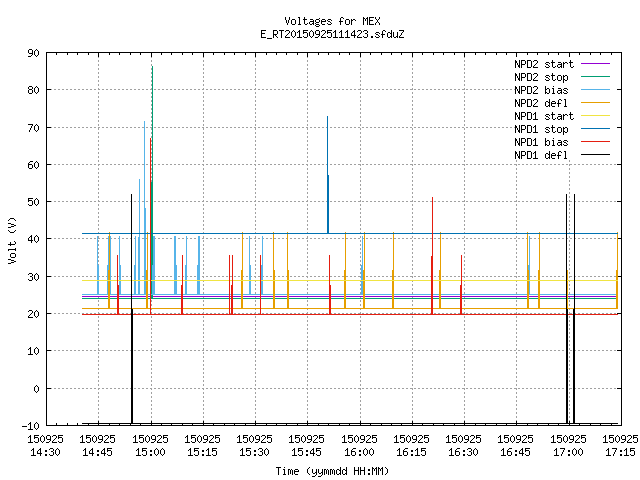Click the 'NPD2 start' legend label

pos(544,64)
